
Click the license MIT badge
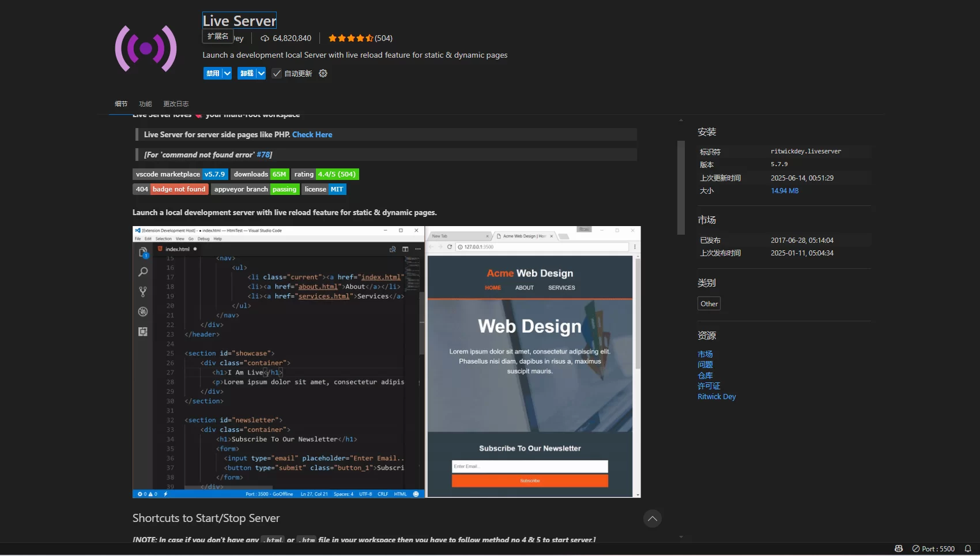[324, 189]
